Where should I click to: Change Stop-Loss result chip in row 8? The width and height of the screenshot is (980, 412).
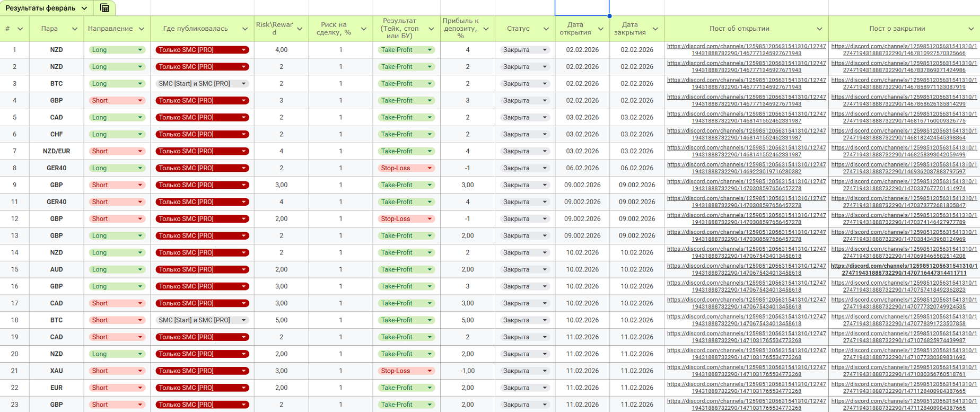[x=406, y=168]
